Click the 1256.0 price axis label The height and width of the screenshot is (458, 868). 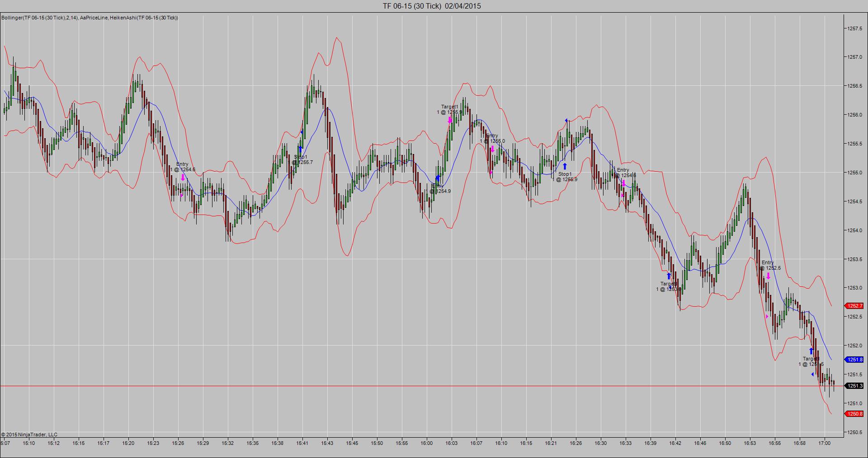click(855, 115)
